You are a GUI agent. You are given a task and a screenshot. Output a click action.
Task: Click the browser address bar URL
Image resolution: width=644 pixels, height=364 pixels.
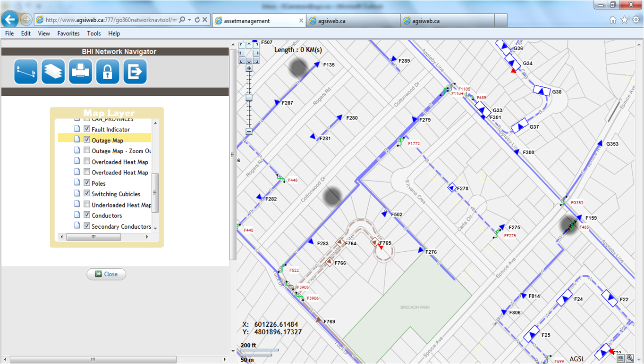point(111,20)
